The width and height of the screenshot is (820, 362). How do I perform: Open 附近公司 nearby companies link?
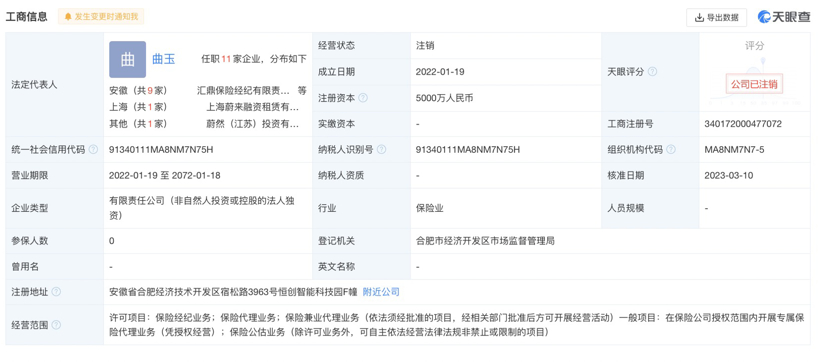[381, 292]
